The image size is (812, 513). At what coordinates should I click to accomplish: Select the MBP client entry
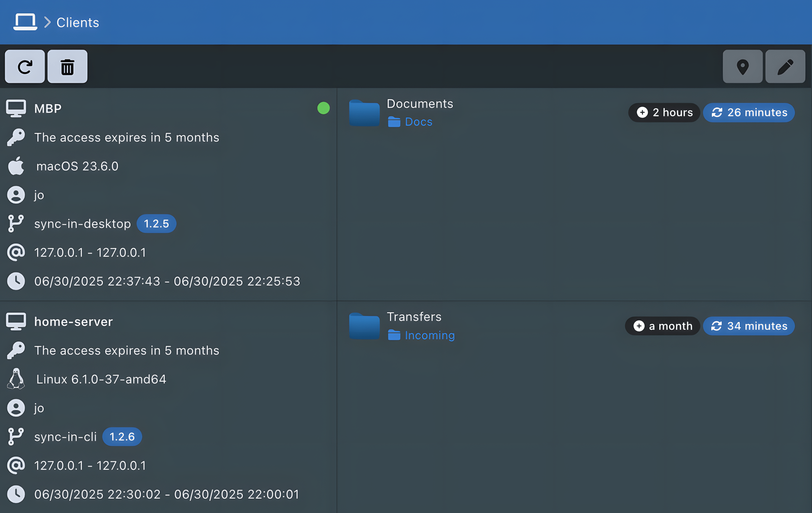point(48,108)
